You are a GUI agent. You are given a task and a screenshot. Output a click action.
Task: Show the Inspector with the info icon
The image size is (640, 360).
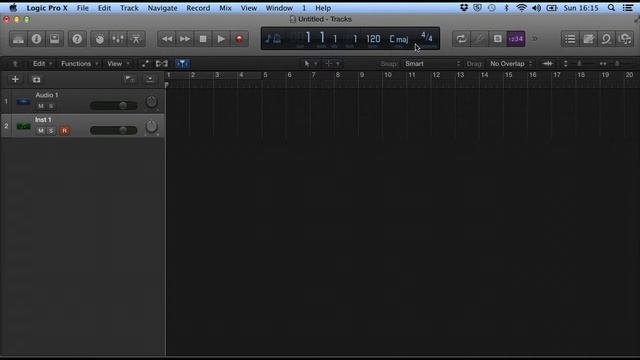click(36, 39)
